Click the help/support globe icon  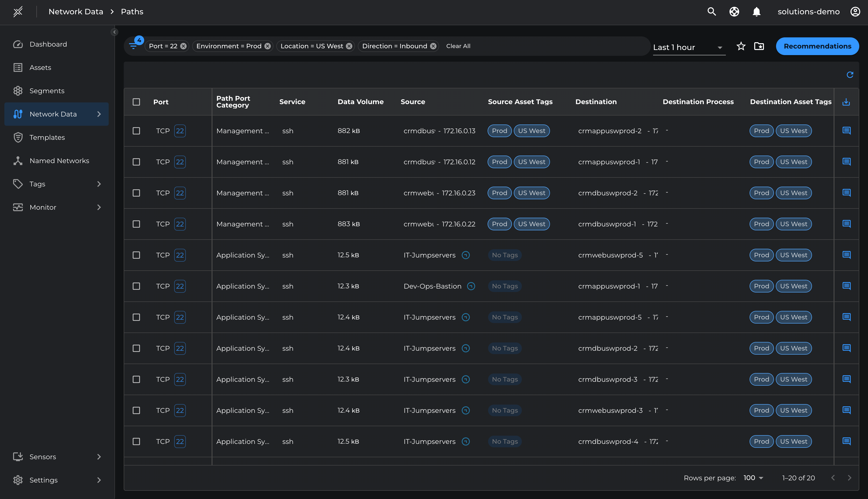pos(734,11)
